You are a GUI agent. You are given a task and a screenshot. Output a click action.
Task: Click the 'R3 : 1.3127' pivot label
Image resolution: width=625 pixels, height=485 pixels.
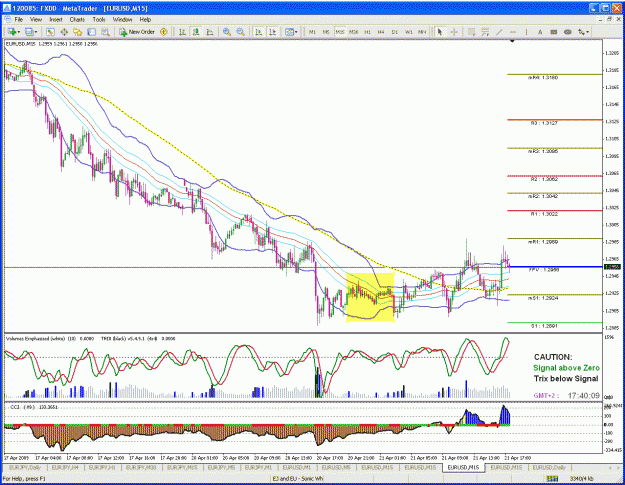pyautogui.click(x=544, y=124)
